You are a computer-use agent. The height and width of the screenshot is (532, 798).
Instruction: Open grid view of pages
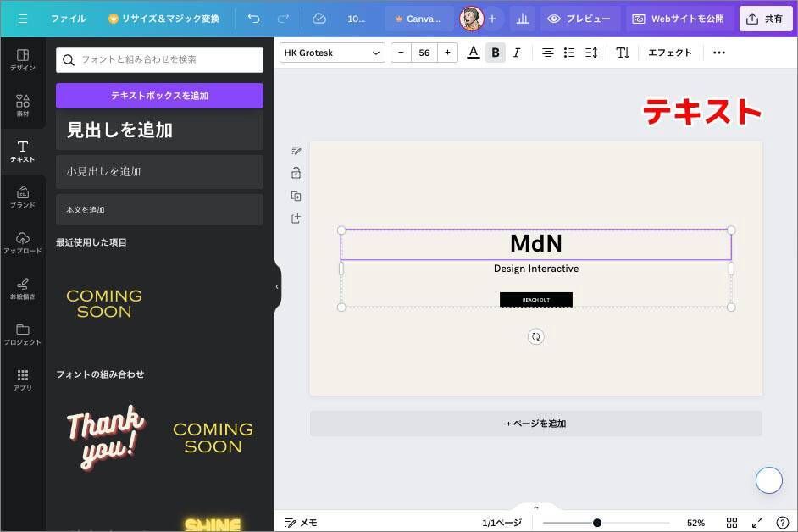click(732, 523)
